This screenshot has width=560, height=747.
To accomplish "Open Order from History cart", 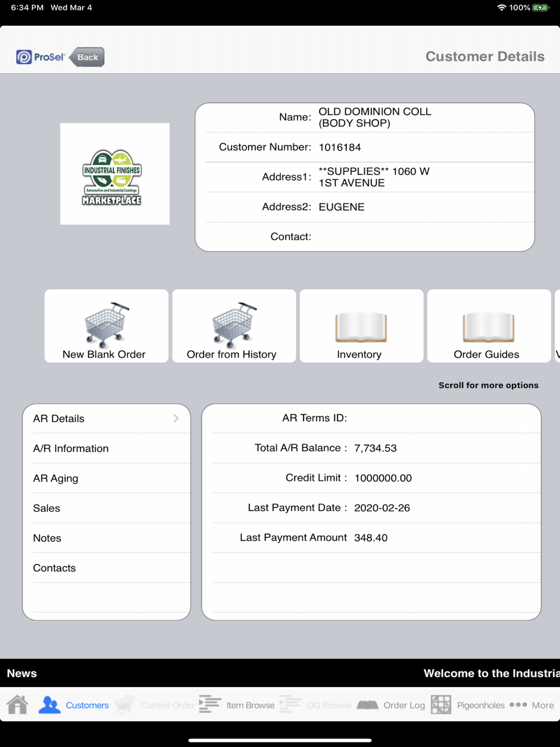I will click(x=234, y=326).
